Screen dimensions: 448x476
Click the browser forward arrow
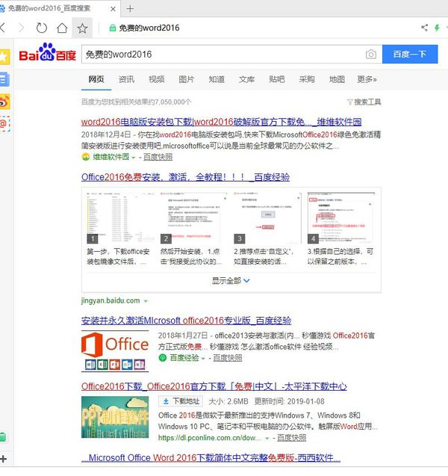(x=21, y=28)
